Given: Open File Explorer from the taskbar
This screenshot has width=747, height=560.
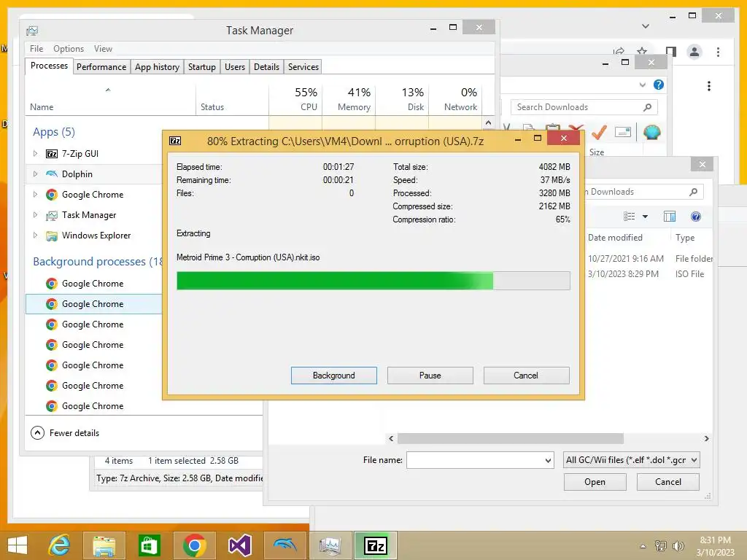Looking at the screenshot, I should (x=104, y=545).
